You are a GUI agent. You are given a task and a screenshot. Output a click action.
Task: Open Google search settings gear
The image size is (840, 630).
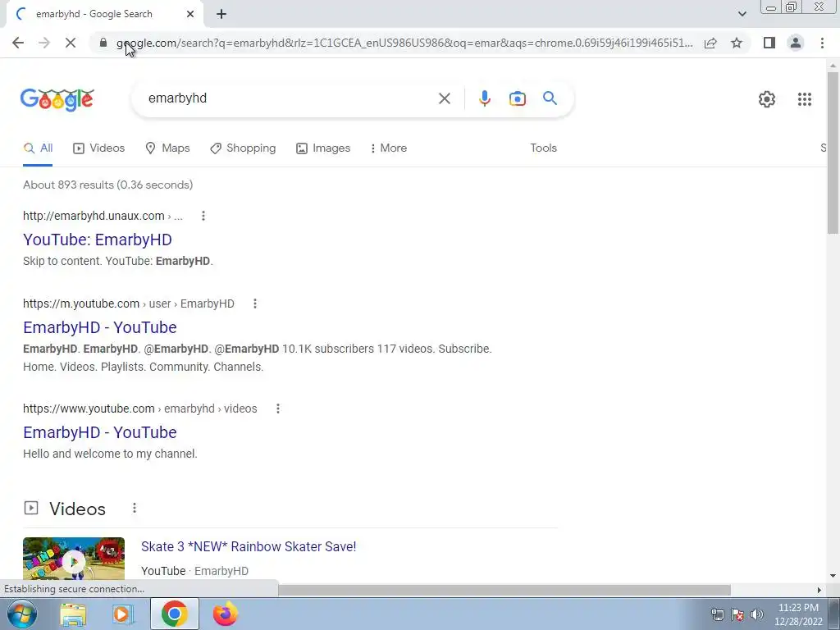(767, 99)
